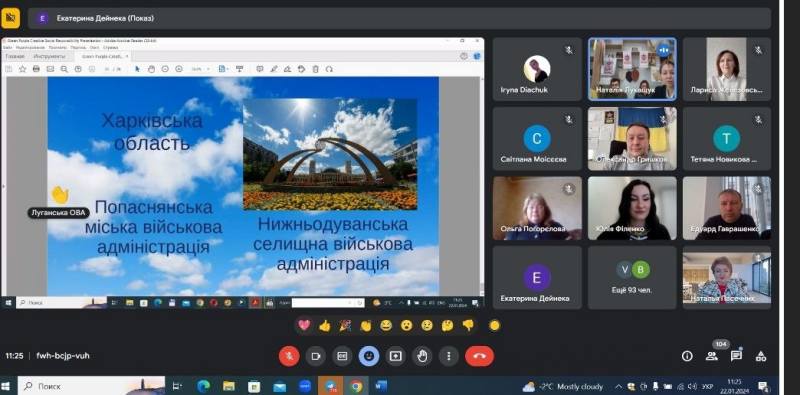Send a surprised face reaction
This screenshot has width=800, height=395.
[407, 325]
